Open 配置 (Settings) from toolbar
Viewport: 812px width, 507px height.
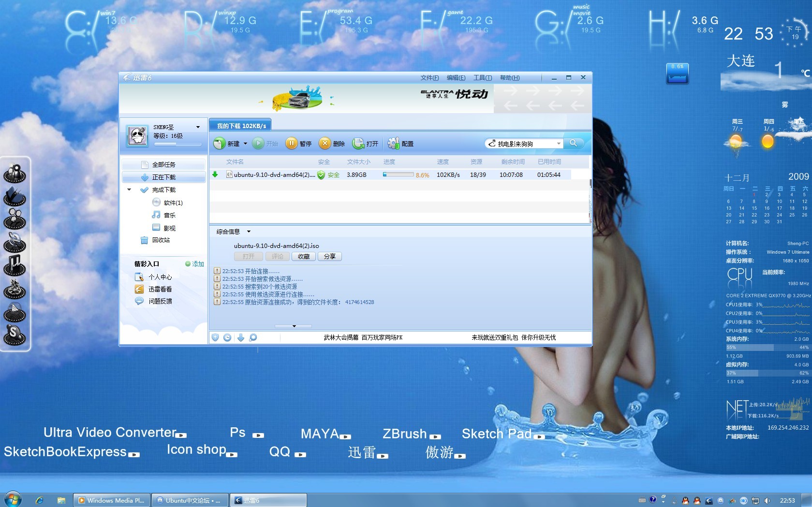400,144
